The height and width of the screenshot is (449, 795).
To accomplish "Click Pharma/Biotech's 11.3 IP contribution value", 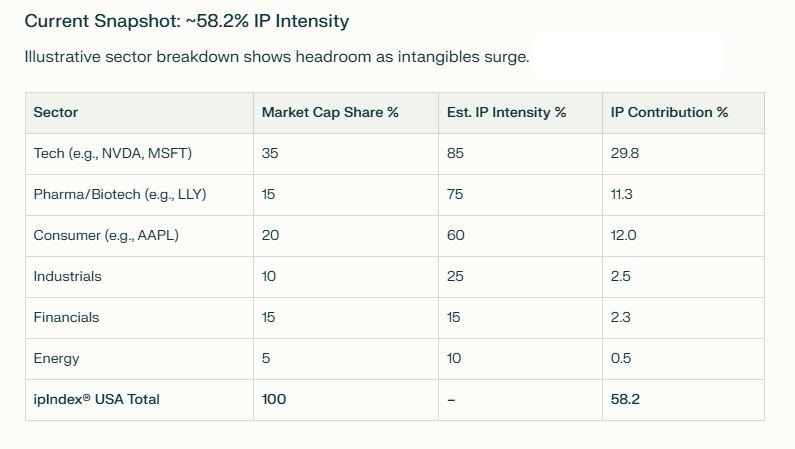I will tap(621, 195).
